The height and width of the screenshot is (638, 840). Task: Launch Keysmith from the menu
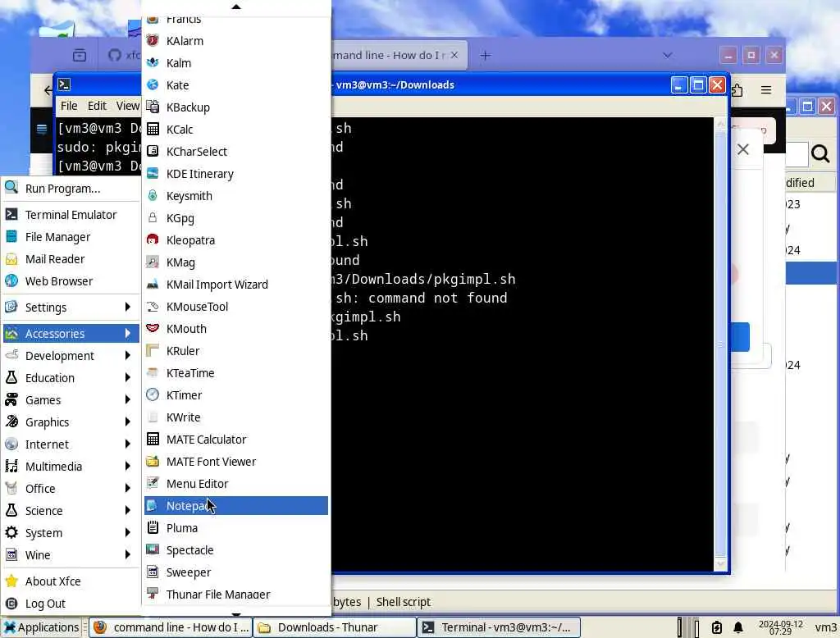pos(235,195)
